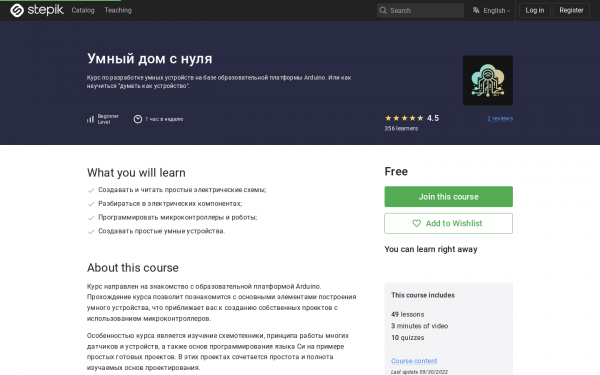Click the "About this course" heading
Screen dimensions: 600x375
tap(133, 268)
